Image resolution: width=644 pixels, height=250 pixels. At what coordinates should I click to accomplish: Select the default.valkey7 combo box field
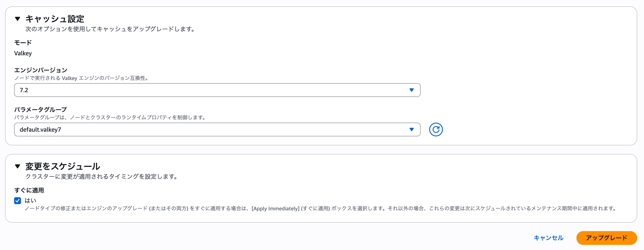click(217, 130)
